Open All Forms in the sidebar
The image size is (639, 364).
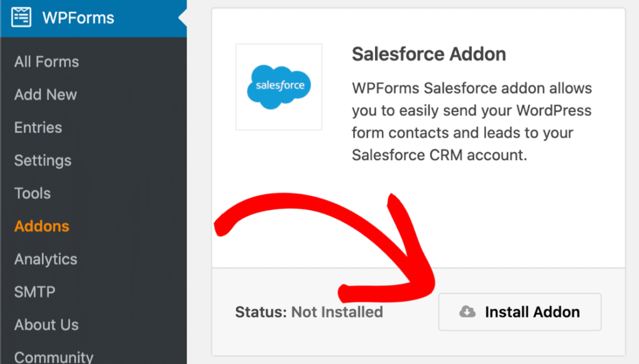pos(47,62)
